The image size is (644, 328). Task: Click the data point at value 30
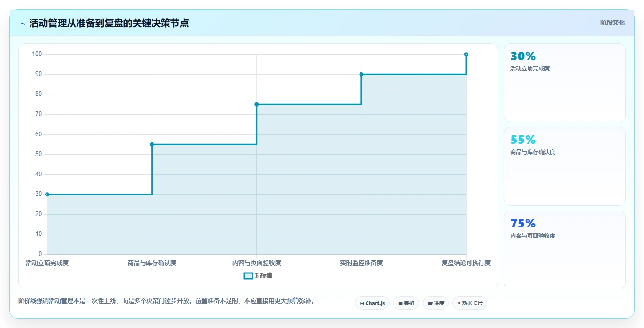point(47,194)
